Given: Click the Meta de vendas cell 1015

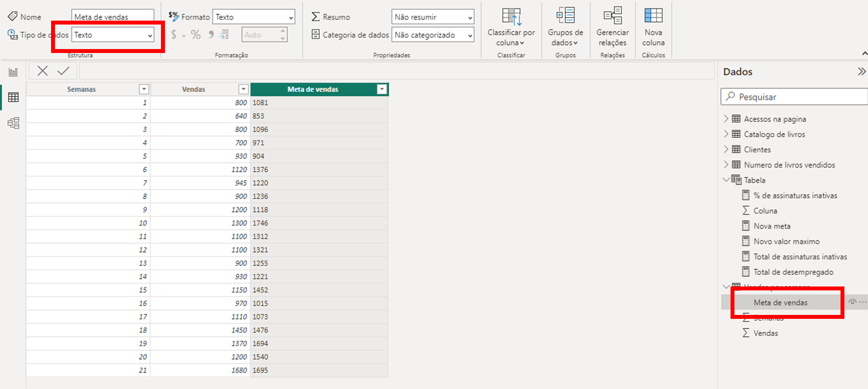Looking at the screenshot, I should (x=319, y=303).
